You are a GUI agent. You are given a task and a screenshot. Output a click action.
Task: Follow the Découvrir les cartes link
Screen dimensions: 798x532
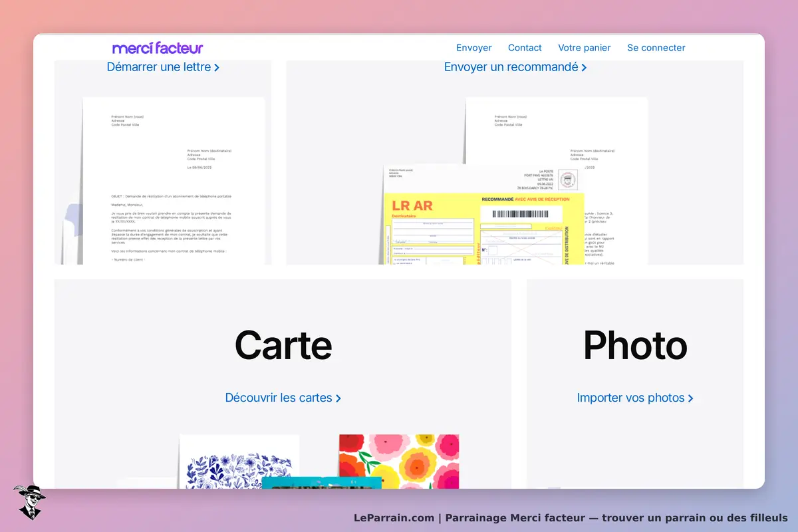(x=283, y=398)
